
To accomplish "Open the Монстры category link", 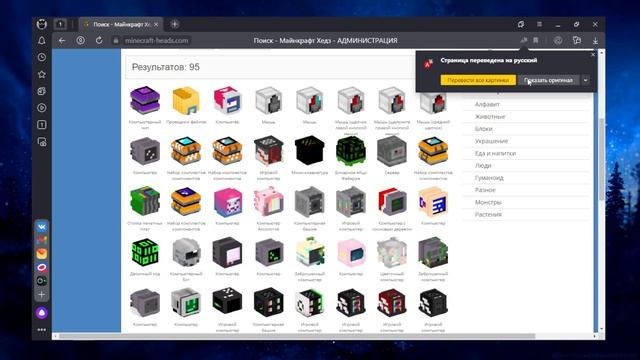I will [488, 202].
